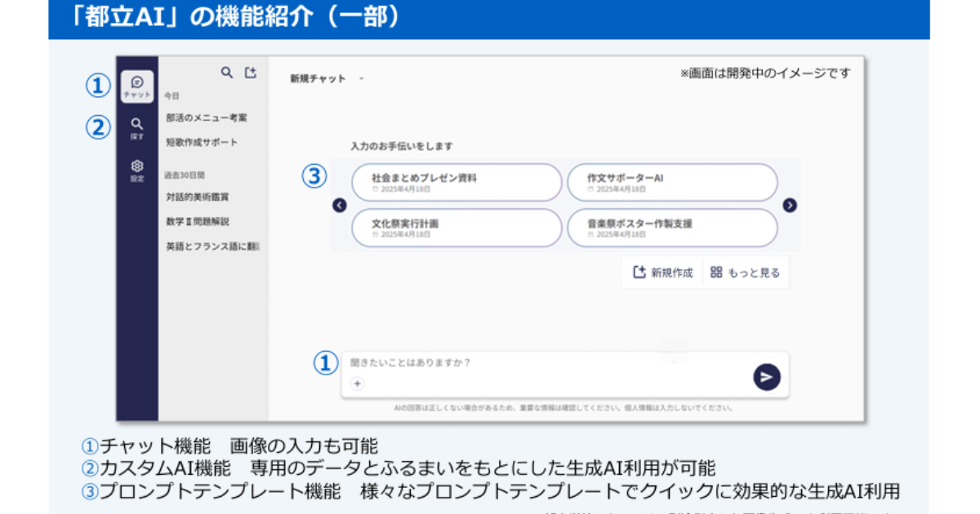
Task: Open 短歌作成サポート chat
Action: tap(202, 142)
